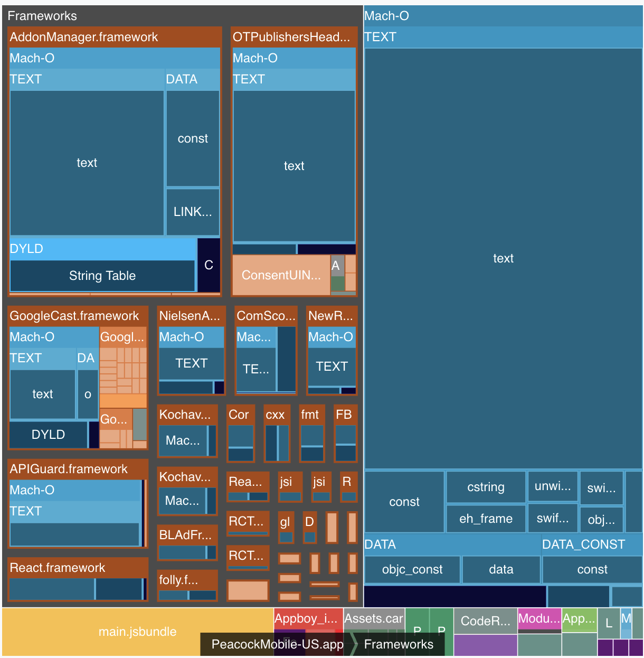Select the Appboy_i... block
Viewport: 644px width, 658px height.
point(306,618)
